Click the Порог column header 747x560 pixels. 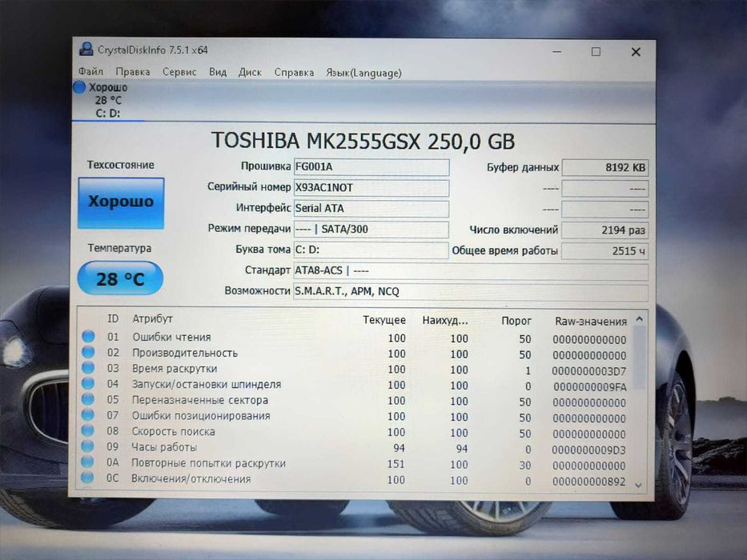(516, 321)
